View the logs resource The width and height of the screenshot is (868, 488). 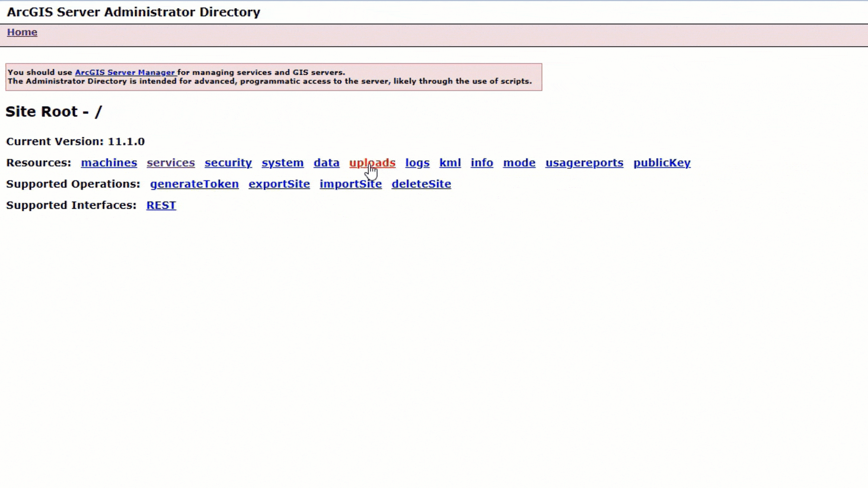point(417,163)
